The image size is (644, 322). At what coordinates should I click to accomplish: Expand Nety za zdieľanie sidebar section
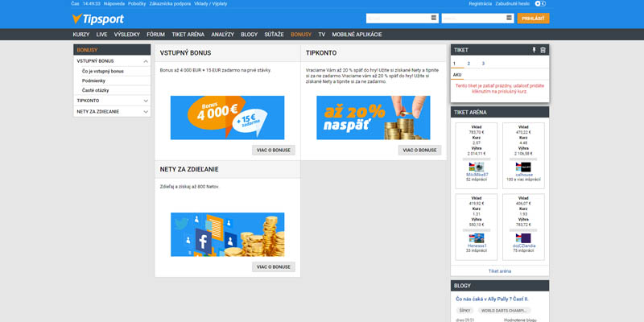146,112
